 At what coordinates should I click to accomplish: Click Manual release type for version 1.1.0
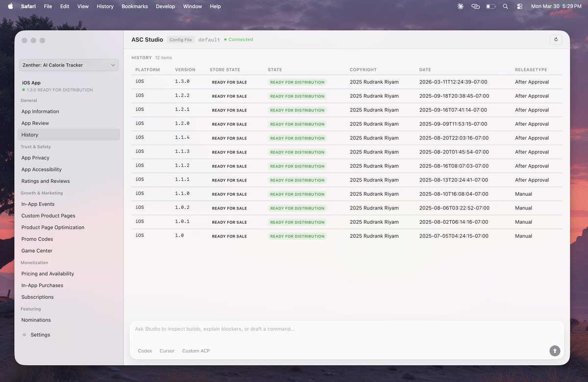tap(523, 194)
